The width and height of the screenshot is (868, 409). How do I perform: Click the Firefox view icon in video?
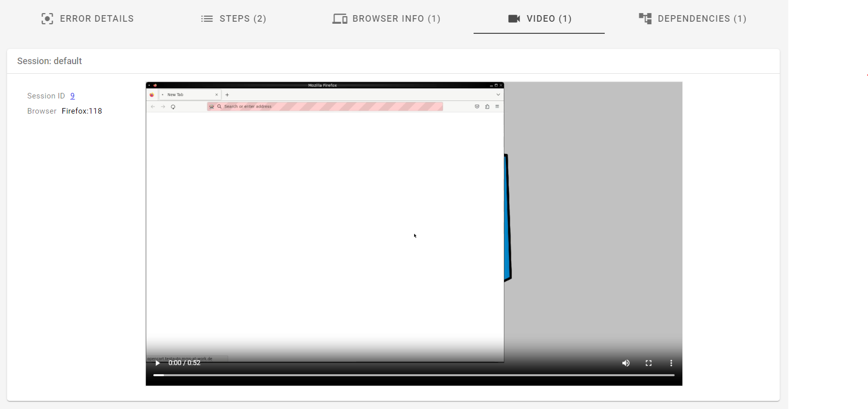click(x=152, y=94)
